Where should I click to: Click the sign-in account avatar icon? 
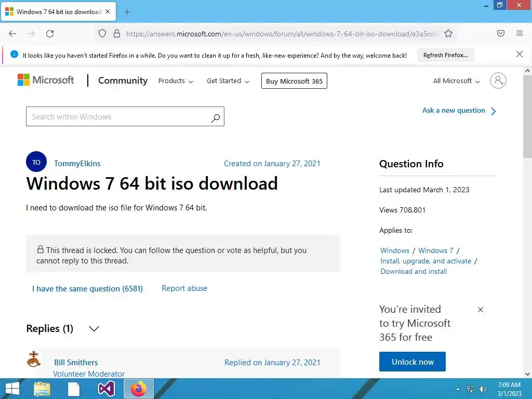point(498,81)
